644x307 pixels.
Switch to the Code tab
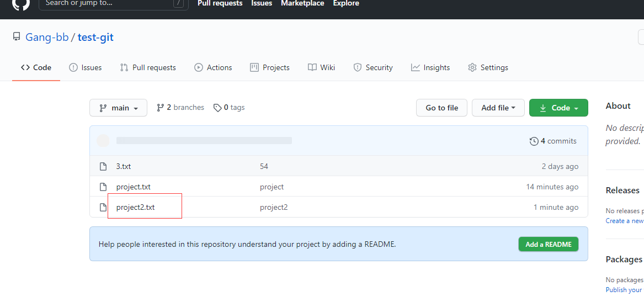click(36, 67)
